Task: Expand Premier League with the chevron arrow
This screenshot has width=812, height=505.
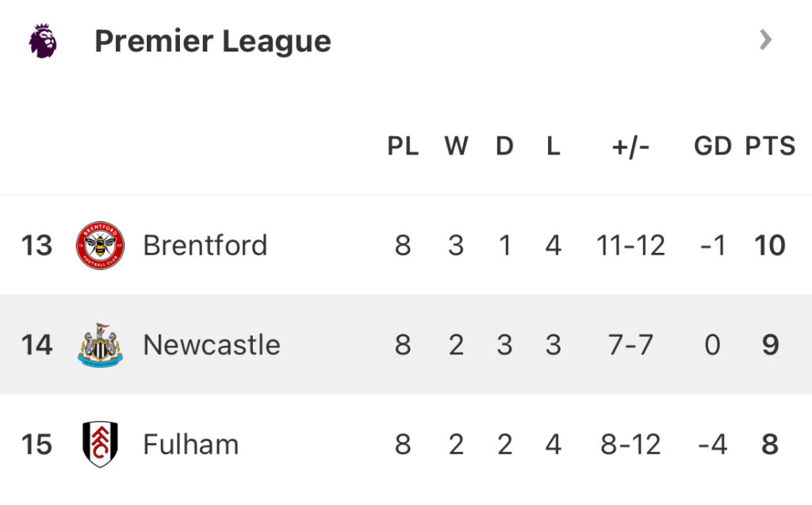Action: [x=765, y=40]
